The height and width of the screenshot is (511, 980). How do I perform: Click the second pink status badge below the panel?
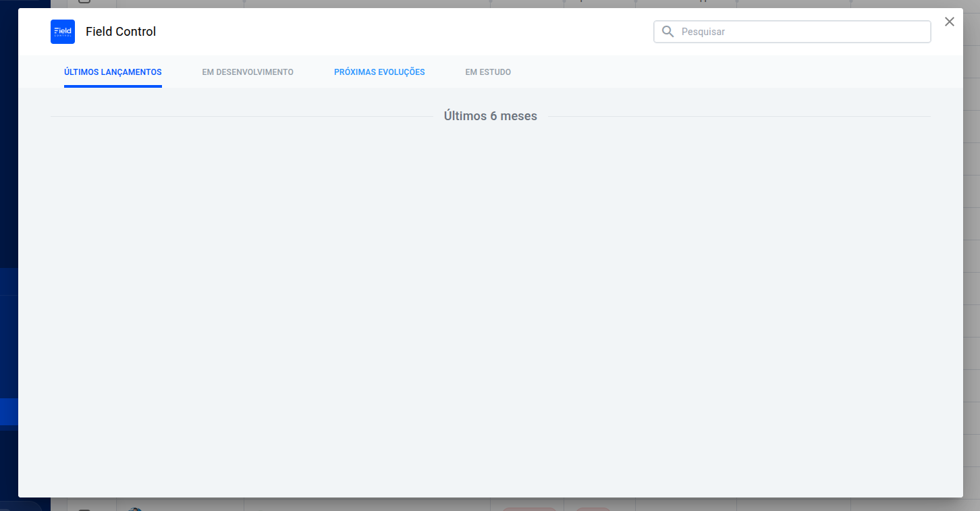click(x=593, y=509)
